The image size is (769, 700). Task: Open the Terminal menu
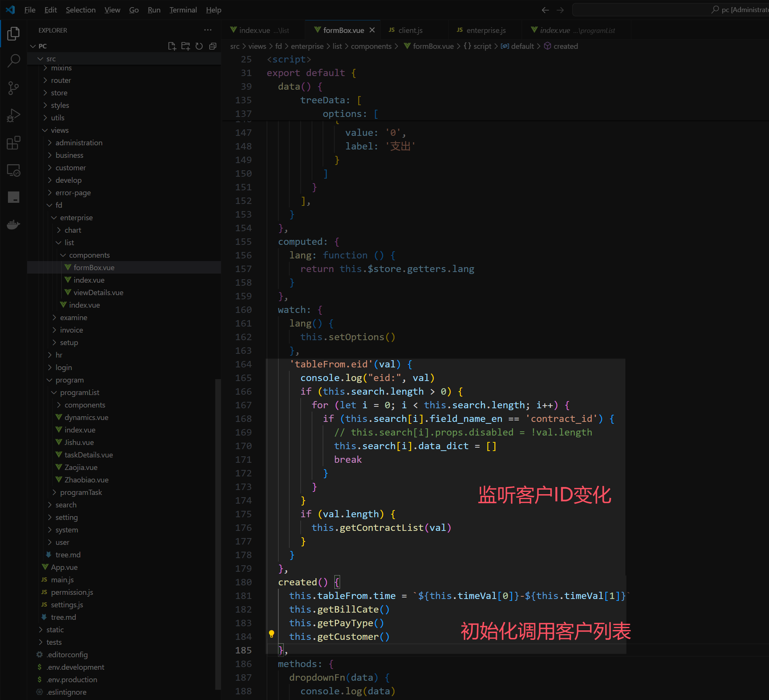(x=183, y=10)
